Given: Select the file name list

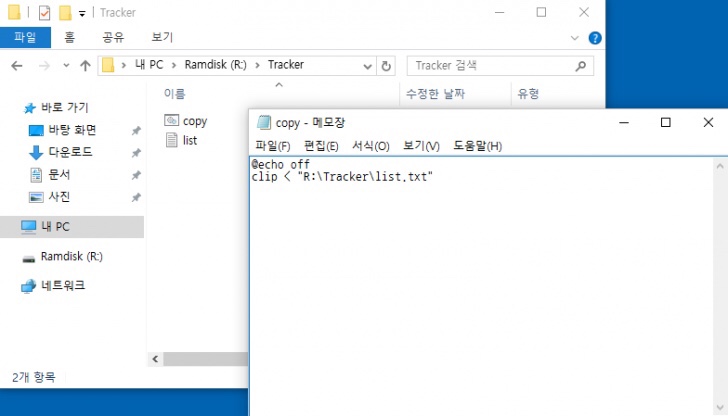Looking at the screenshot, I should (x=190, y=140).
